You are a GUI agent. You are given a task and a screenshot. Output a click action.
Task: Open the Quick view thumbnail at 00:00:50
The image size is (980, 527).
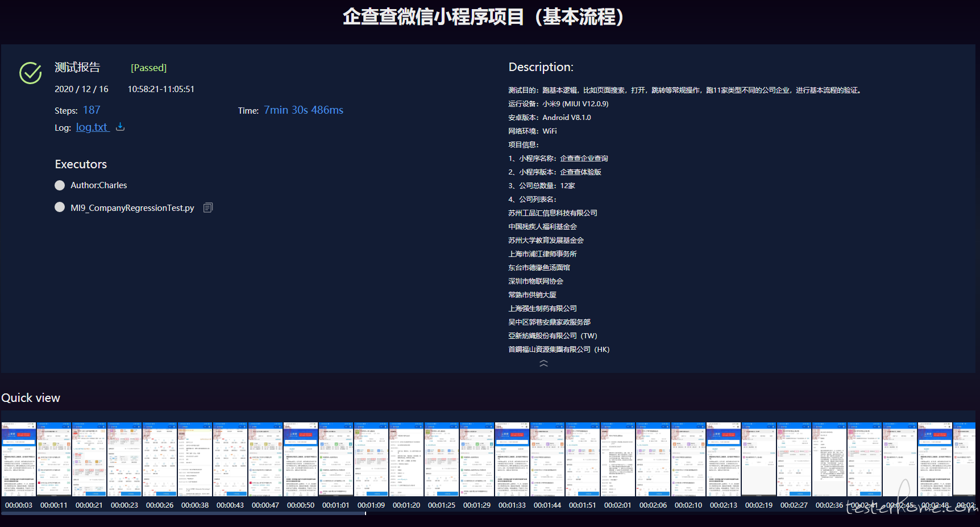[x=301, y=459]
